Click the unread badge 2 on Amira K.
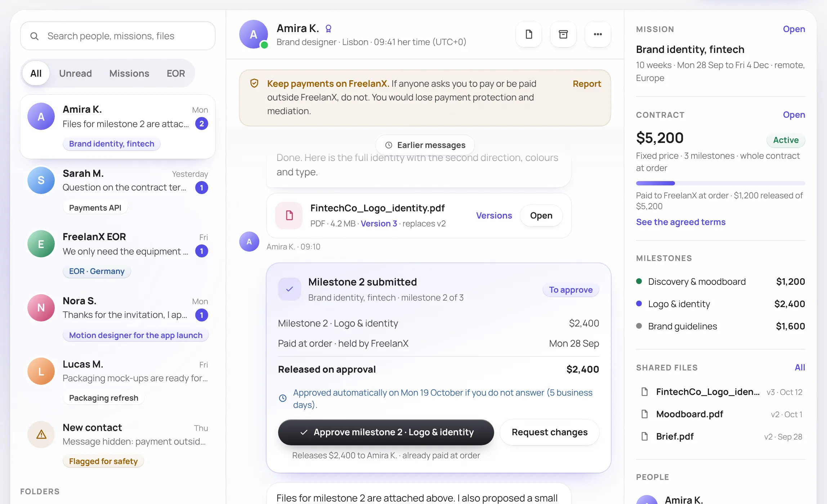 tap(202, 124)
